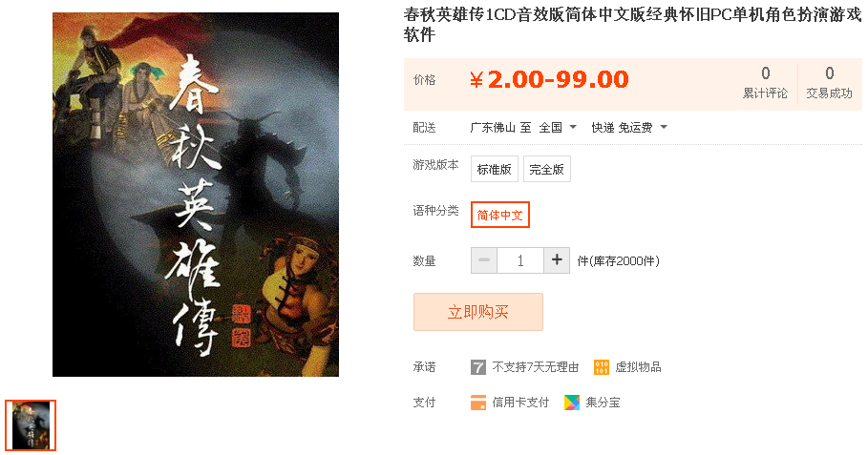Expand the 快递 免运费 shipping dropdown
Image resolution: width=868 pixels, height=455 pixels.
(x=629, y=128)
